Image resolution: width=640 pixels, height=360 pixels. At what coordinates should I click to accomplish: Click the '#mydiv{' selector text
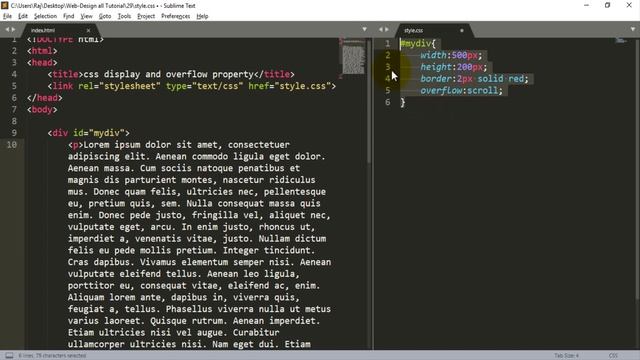[418, 44]
